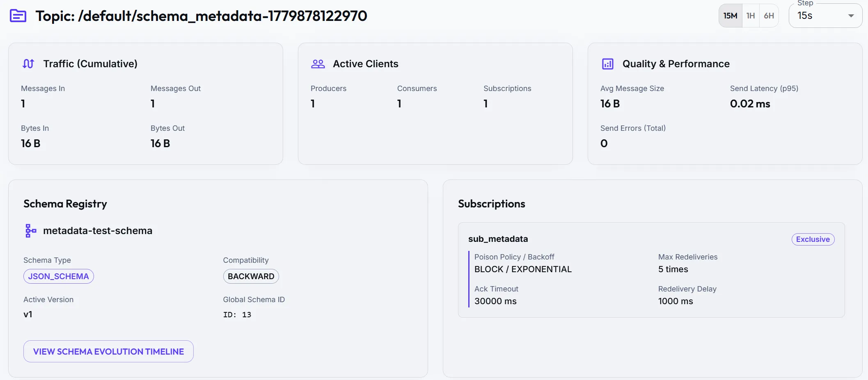Viewport: 868px width, 380px height.
Task: Click the Send Errors (Total) value 0
Action: tap(604, 143)
